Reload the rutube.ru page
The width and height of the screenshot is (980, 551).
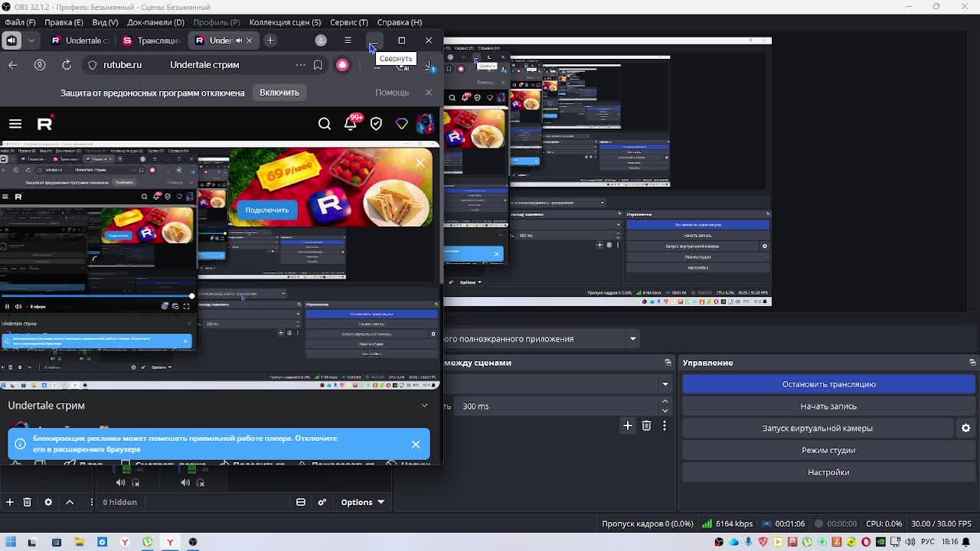(67, 65)
